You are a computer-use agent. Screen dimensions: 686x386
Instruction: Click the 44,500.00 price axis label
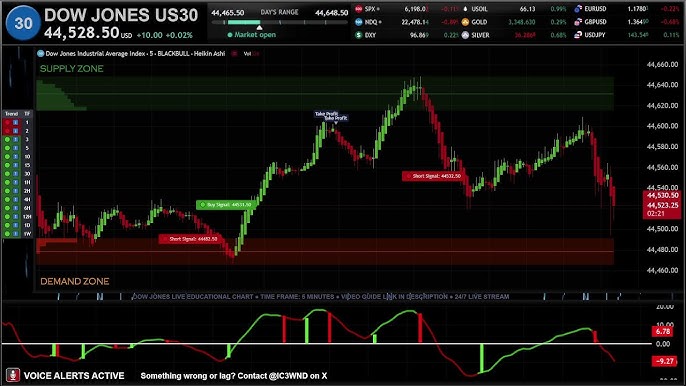coord(662,229)
